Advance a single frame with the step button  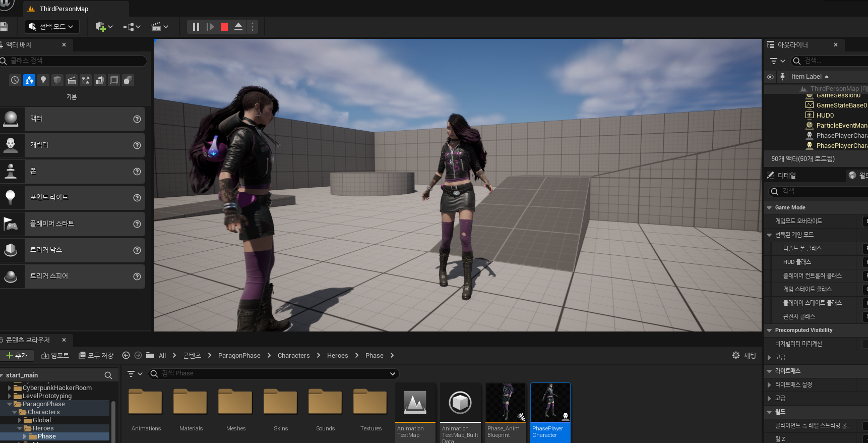coord(210,27)
